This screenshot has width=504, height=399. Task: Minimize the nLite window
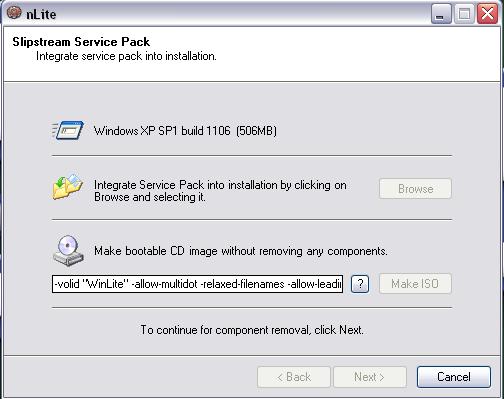pyautogui.click(x=441, y=14)
